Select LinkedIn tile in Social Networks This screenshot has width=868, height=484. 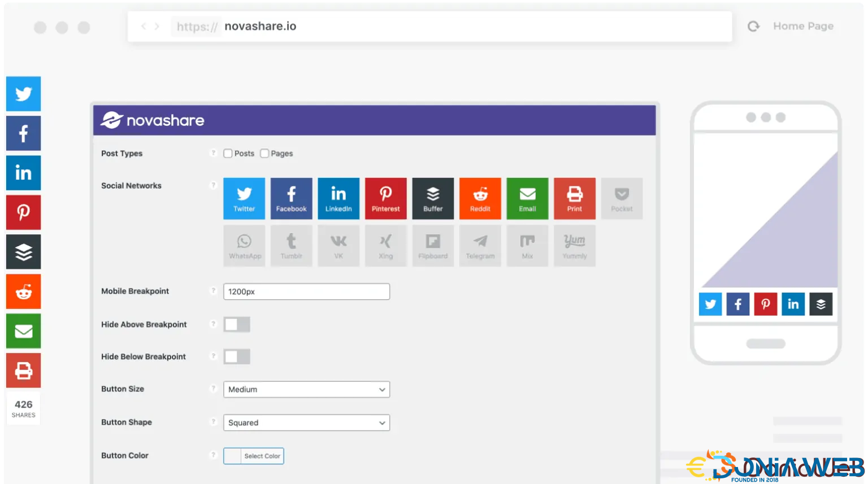pyautogui.click(x=338, y=199)
